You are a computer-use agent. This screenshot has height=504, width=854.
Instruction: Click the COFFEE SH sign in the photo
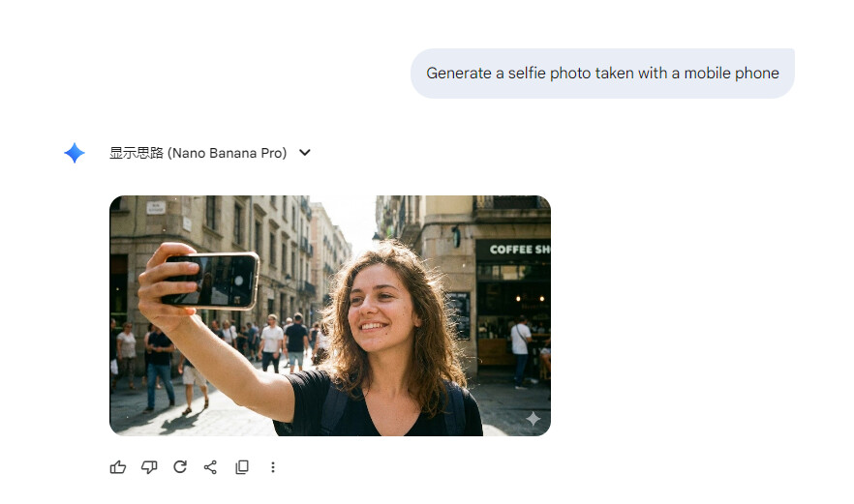coord(519,250)
